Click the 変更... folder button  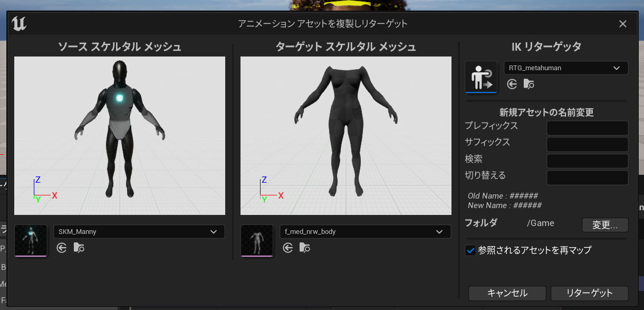pos(605,225)
